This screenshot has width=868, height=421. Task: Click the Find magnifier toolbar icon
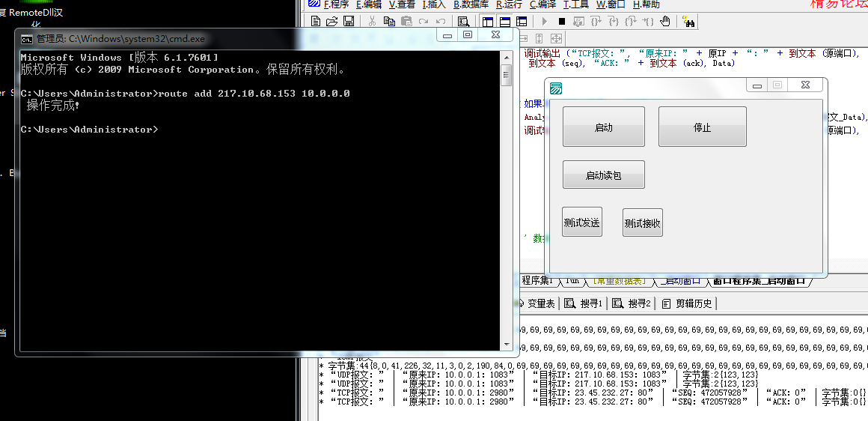pyautogui.click(x=464, y=22)
